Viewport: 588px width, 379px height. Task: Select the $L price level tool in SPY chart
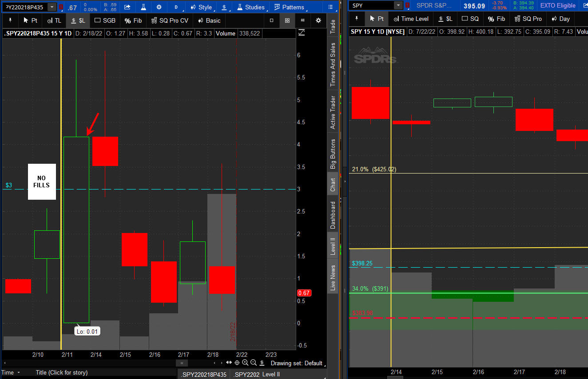[445, 19]
